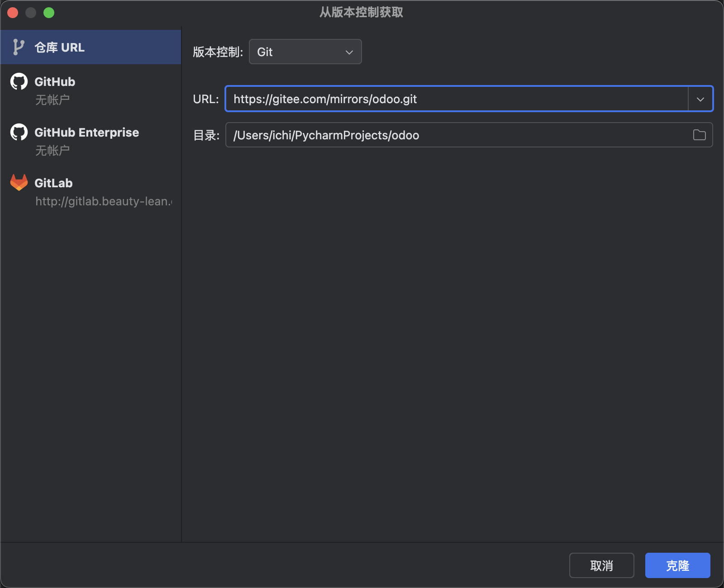Select GitHub Enterprise in the sidebar
Screen dimensions: 724x588
pos(90,140)
